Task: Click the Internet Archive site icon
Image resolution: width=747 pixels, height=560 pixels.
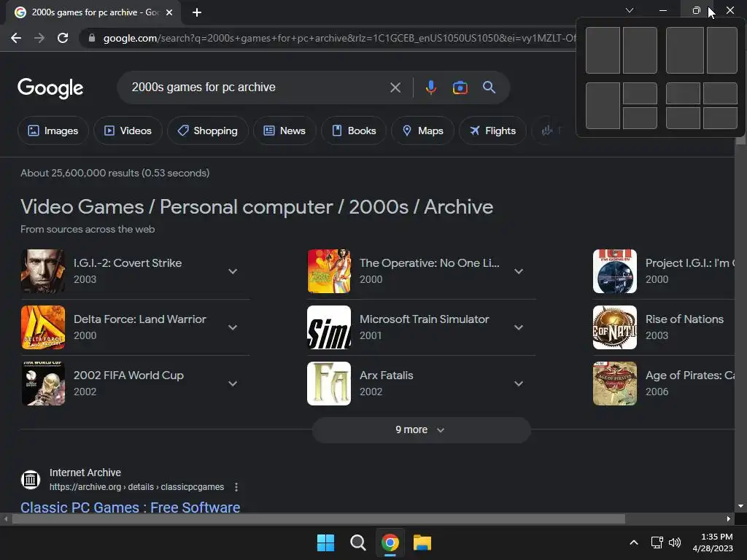Action: pos(31,480)
